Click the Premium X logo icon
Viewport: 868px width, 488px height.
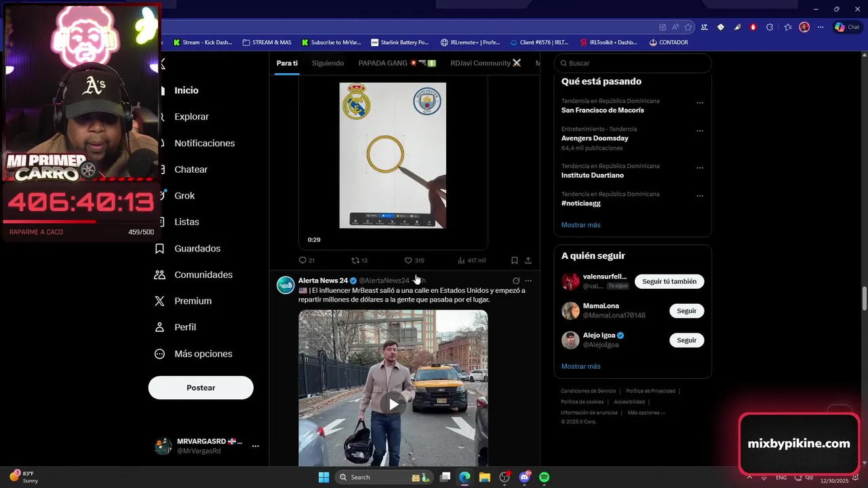click(160, 301)
